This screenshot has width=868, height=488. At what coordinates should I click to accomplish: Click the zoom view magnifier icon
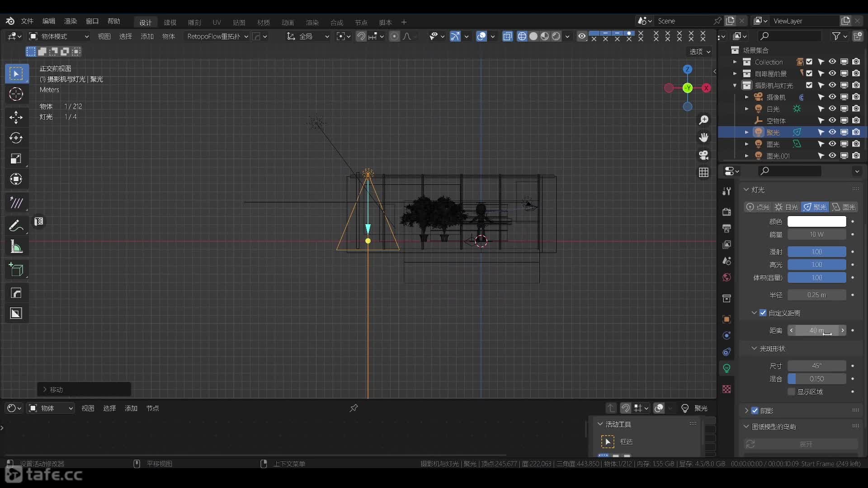point(703,120)
